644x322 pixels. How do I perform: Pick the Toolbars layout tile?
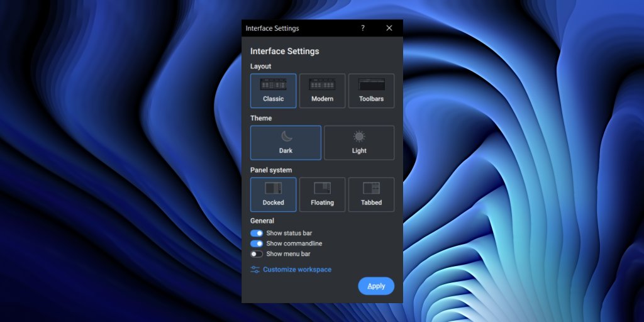[371, 91]
